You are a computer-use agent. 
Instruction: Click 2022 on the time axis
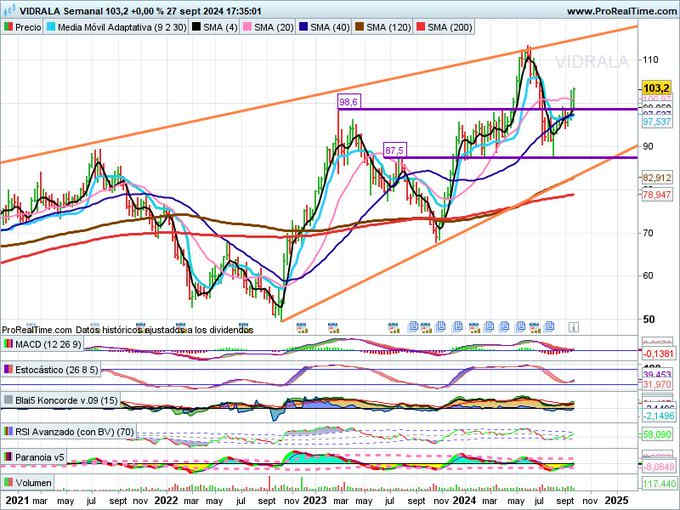point(166,500)
